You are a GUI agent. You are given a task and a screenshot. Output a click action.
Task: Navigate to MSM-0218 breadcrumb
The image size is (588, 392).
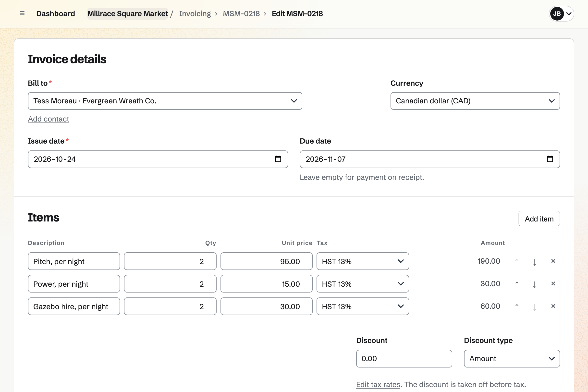click(241, 13)
